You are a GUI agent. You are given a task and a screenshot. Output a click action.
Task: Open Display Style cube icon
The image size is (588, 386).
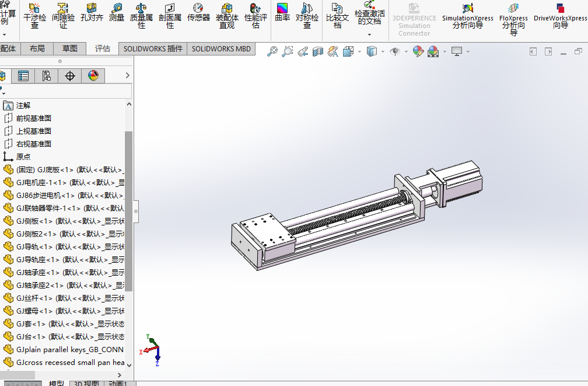(x=372, y=51)
